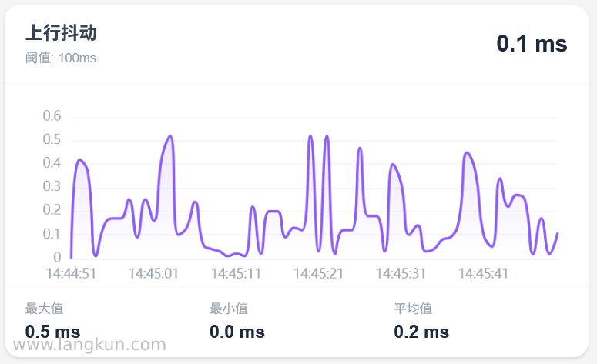Select the 阈值: 100ms threshold text

[x=61, y=58]
